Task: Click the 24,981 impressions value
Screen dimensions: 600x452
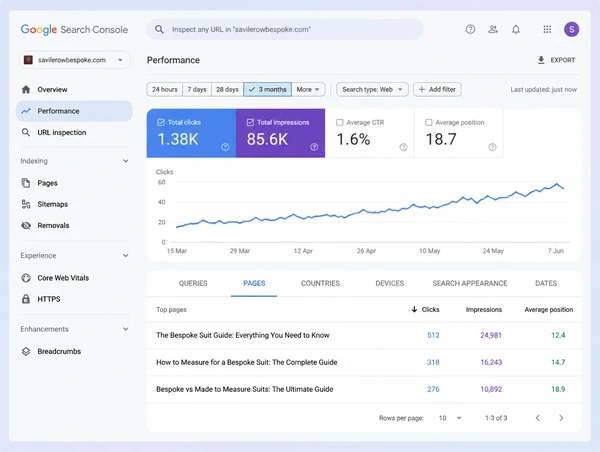Action: tap(491, 335)
